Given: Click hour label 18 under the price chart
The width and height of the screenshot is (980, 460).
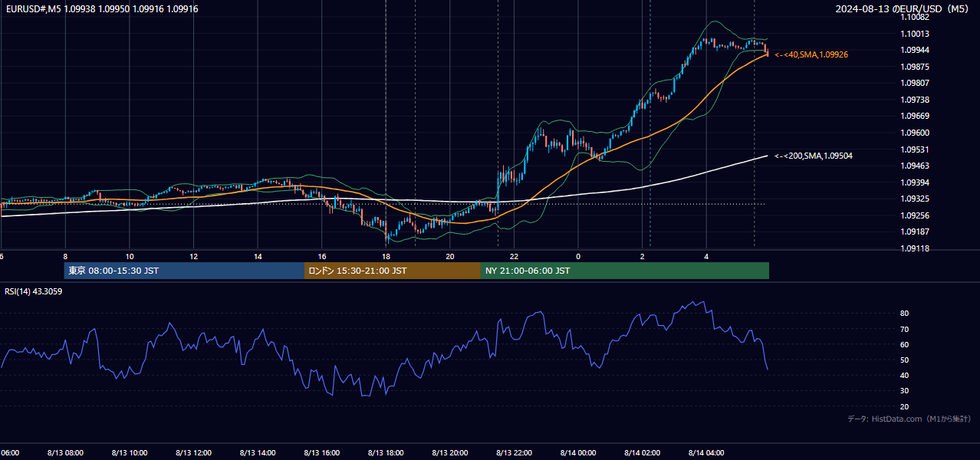Looking at the screenshot, I should pyautogui.click(x=386, y=257).
